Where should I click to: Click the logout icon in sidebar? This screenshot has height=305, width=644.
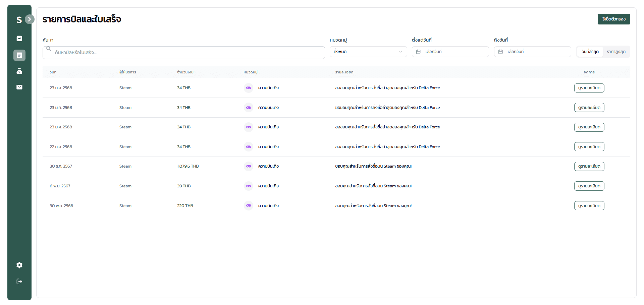tap(19, 282)
